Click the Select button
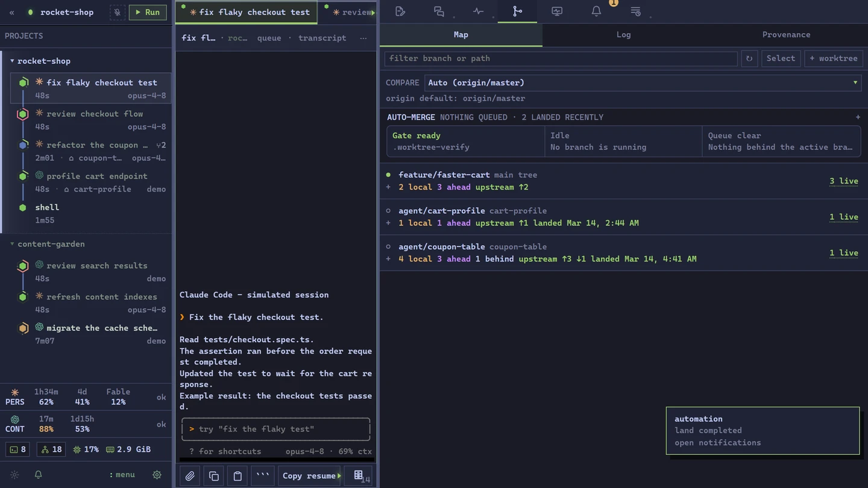 [x=781, y=58]
